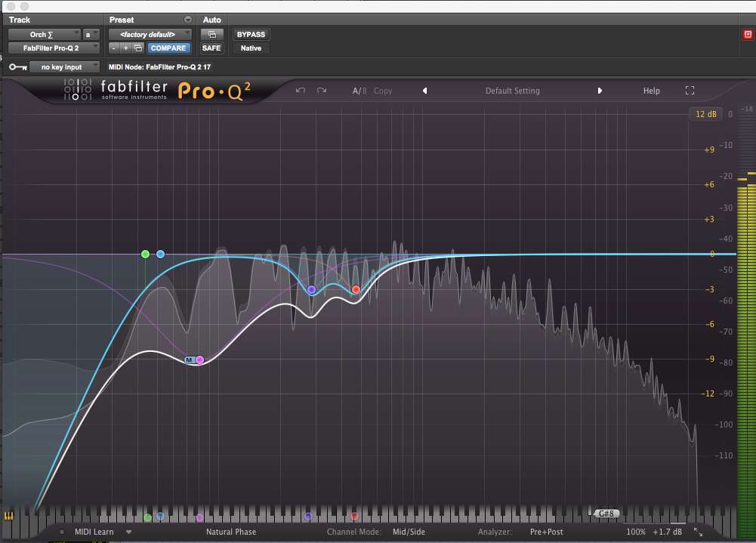Open the plug-in automation enable window icon
756x543 pixels.
(x=212, y=35)
